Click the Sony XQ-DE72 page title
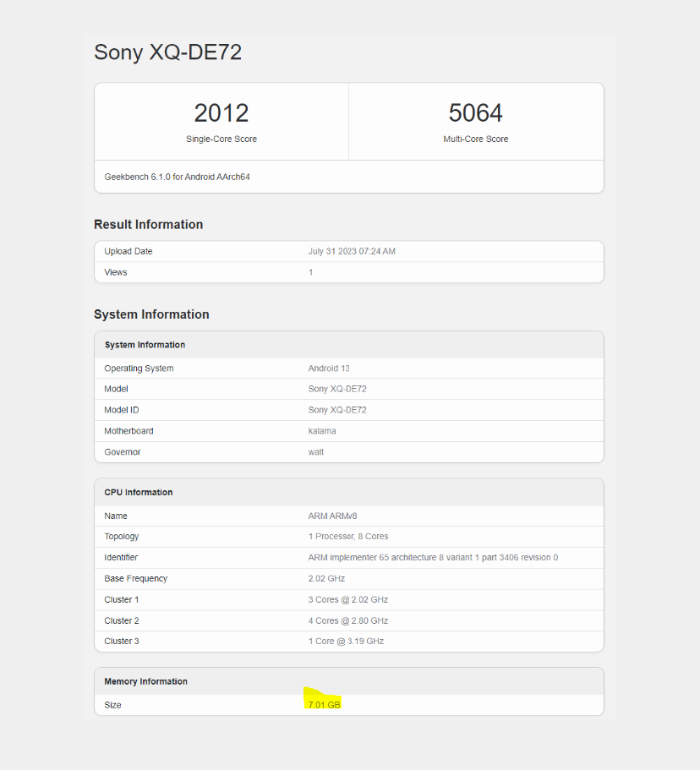 pos(167,52)
